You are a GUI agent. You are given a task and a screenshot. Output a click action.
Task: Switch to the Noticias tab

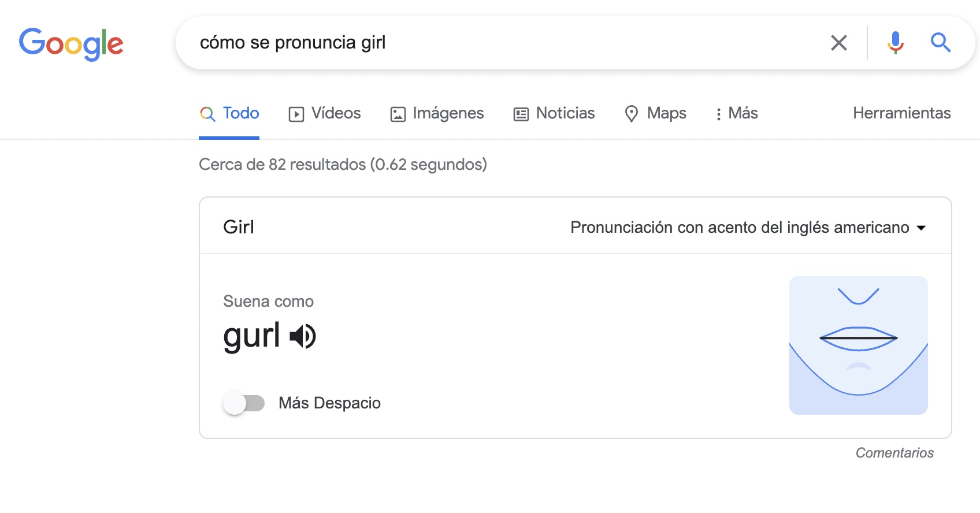pos(565,113)
